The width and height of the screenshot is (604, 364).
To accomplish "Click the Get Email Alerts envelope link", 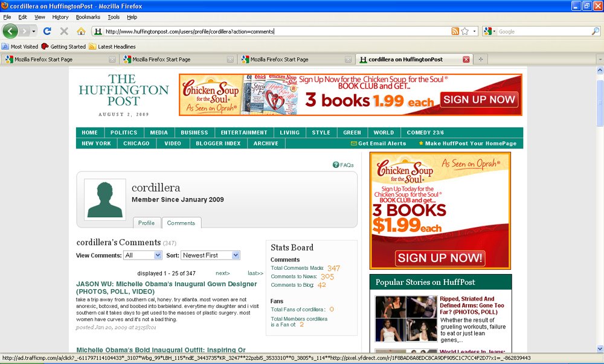I will tap(378, 143).
